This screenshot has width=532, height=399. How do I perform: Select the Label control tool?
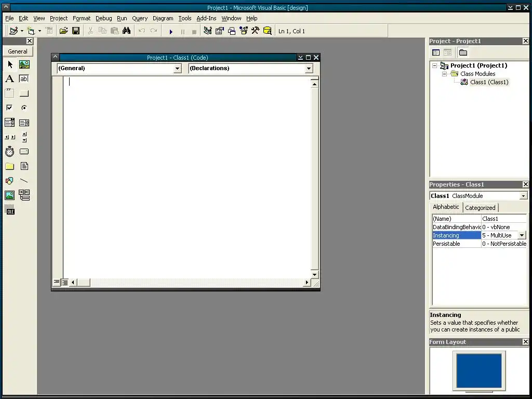pyautogui.click(x=10, y=79)
